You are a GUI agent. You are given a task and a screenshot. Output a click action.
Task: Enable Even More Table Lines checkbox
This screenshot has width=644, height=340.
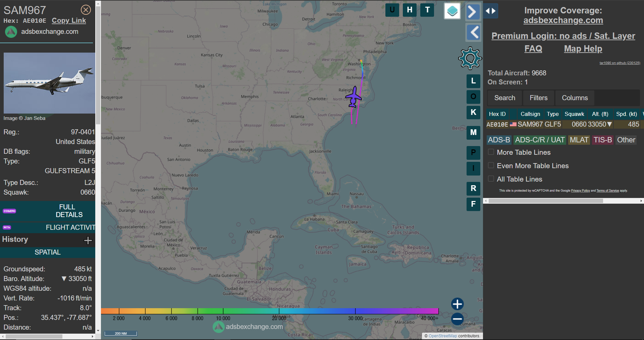click(491, 165)
